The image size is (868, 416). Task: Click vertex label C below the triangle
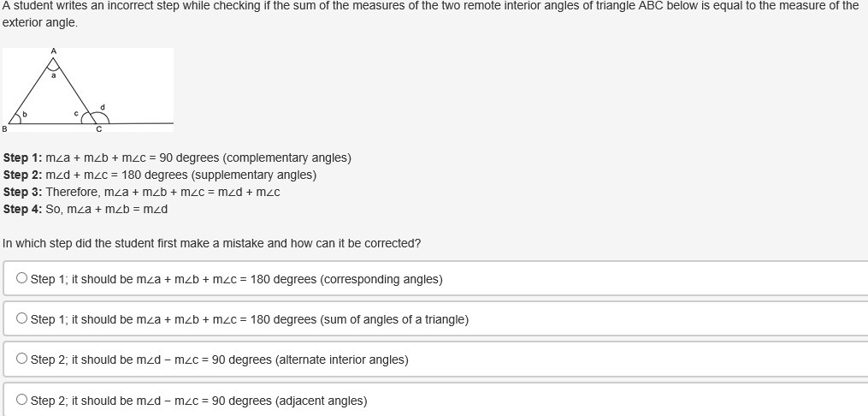pyautogui.click(x=98, y=130)
